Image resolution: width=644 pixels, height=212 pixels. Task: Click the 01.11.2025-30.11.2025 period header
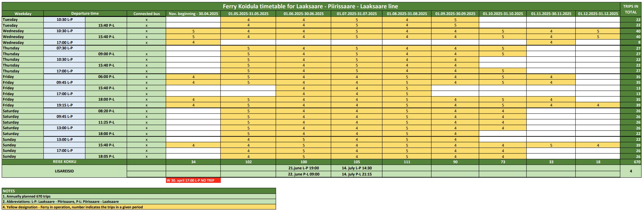click(x=551, y=13)
